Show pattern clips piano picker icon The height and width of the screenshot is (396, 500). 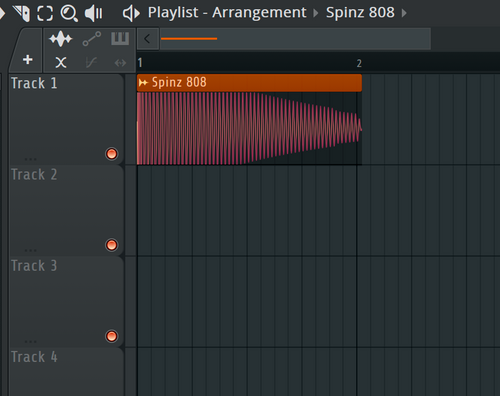pos(120,39)
